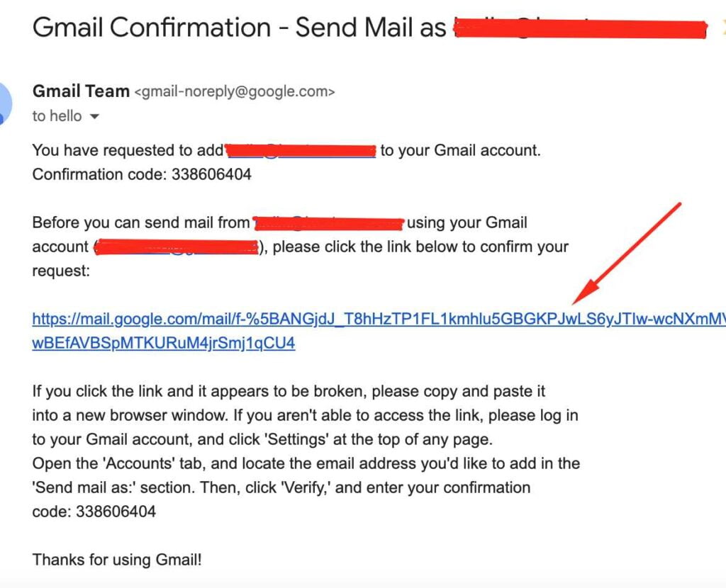Image resolution: width=726 pixels, height=588 pixels.
Task: Click the 'Confirmation code: 338606404' line
Action: (142, 174)
